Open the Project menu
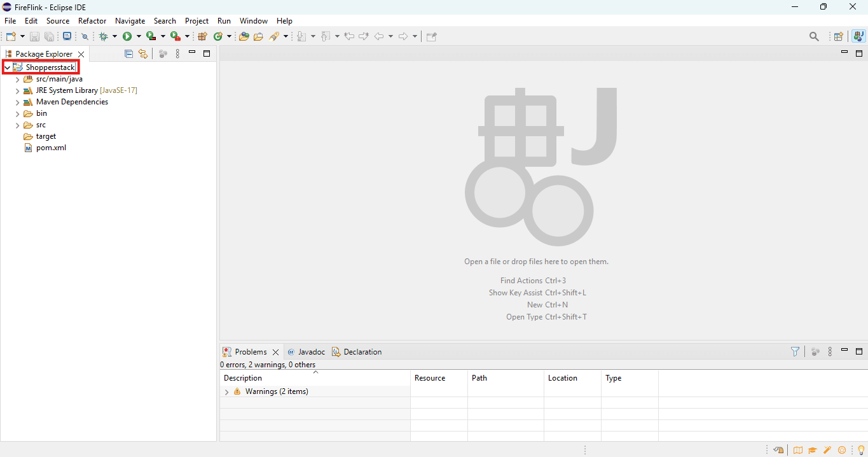 tap(196, 21)
